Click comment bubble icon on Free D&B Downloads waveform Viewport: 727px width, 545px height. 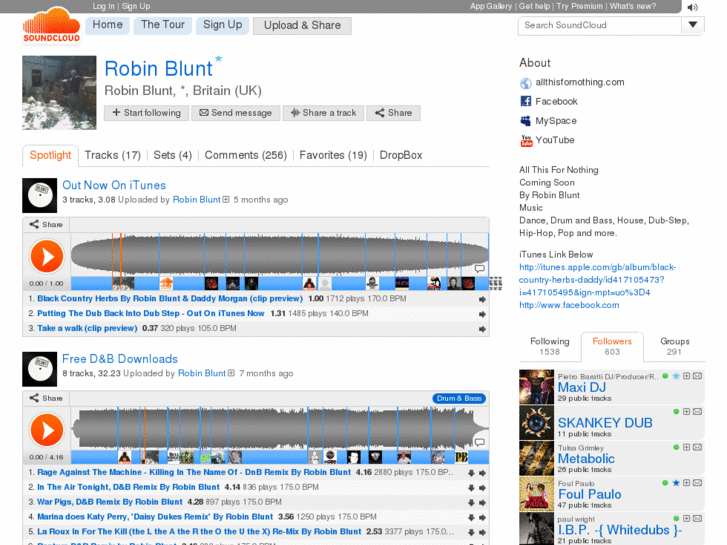(479, 442)
